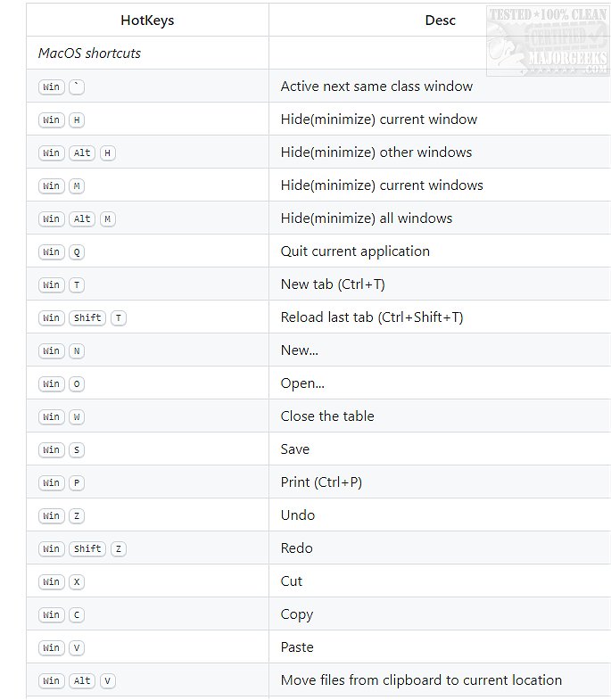Click the "Open..." description text

click(x=302, y=383)
